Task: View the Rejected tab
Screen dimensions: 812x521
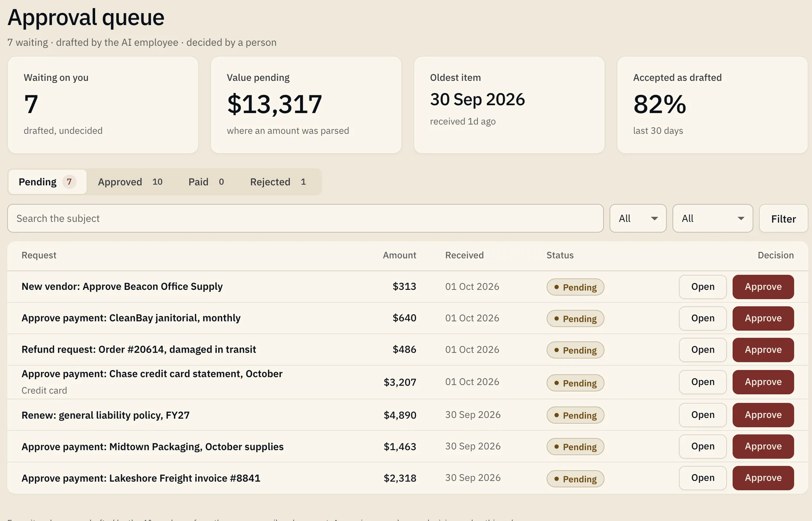Action: pos(278,182)
